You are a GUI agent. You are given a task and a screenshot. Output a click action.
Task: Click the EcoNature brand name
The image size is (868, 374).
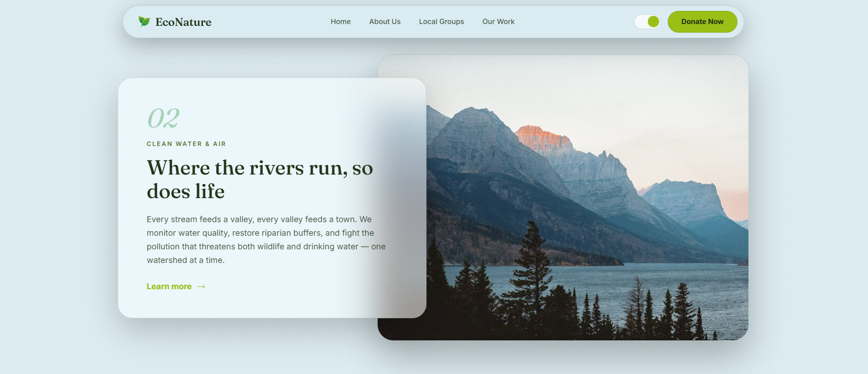pyautogui.click(x=183, y=22)
